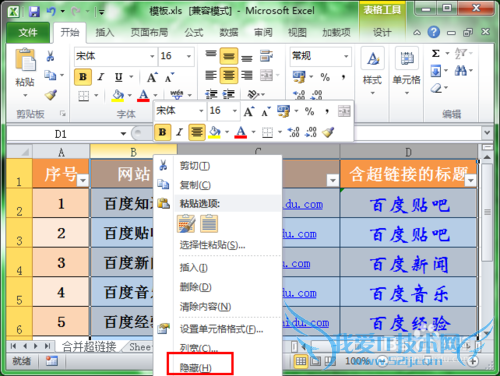Click the AutoSum sigma icon
The image size is (500, 376).
[435, 53]
